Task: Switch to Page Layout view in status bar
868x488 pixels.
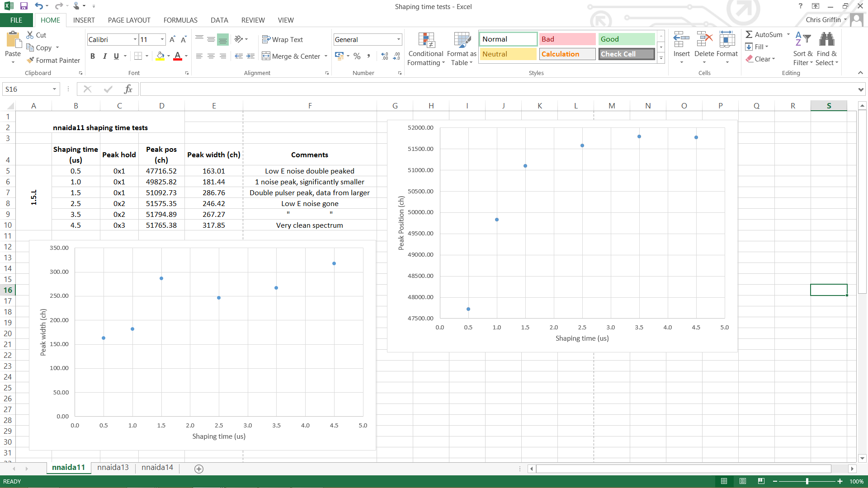Action: (x=742, y=481)
